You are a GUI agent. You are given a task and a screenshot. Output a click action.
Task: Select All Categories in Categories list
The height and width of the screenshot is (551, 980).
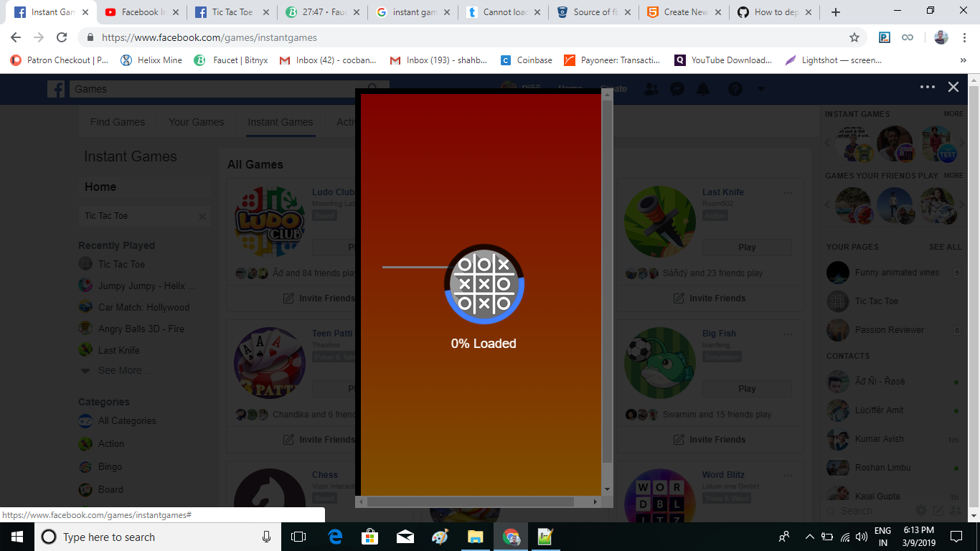pos(126,421)
